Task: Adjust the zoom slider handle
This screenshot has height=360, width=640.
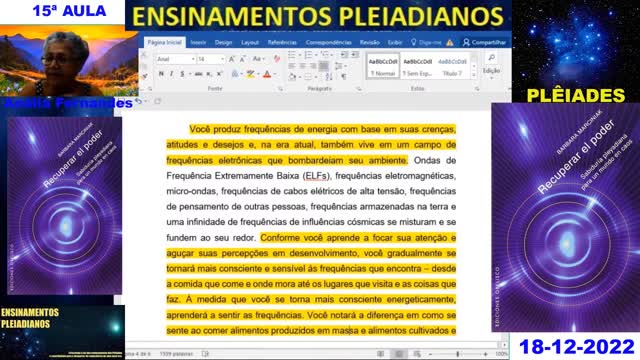Action: click(x=458, y=354)
